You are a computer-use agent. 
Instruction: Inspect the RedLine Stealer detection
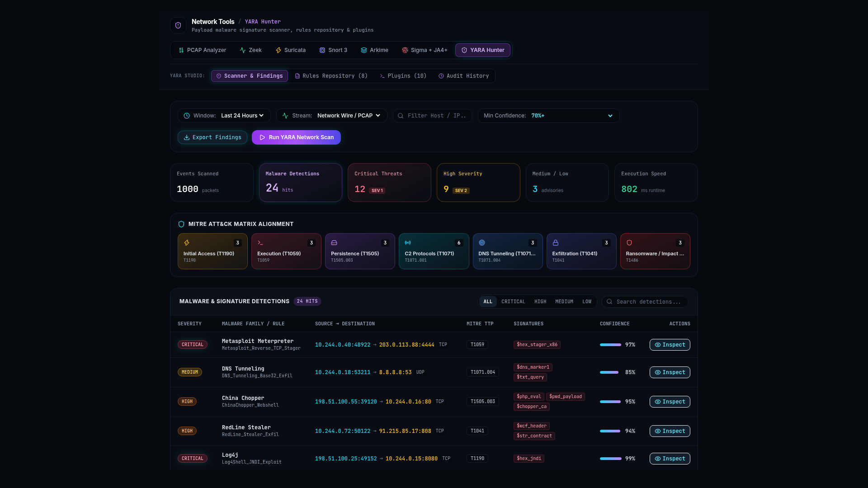[x=670, y=431]
